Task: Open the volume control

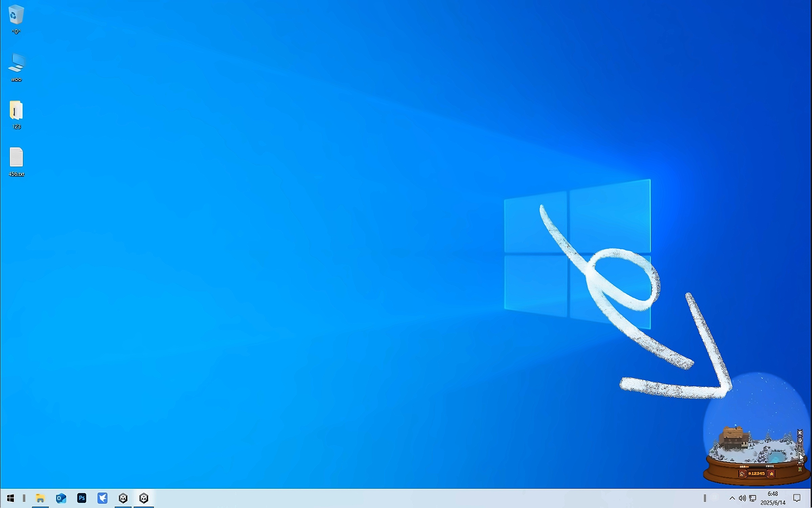Action: tap(742, 498)
